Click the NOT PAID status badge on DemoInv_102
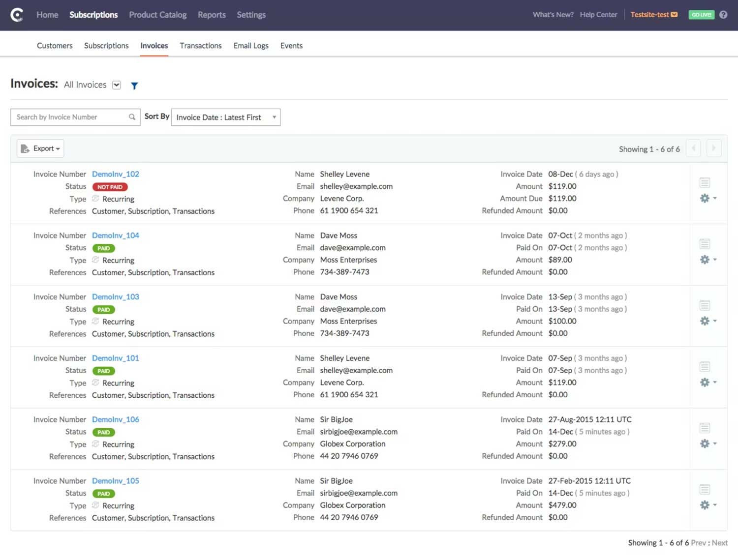 click(110, 187)
